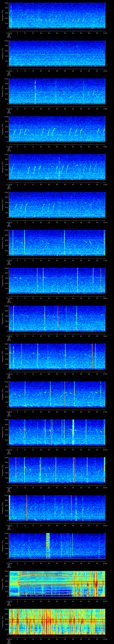
Task: Click the 5:12:00 start time label
Action: pos(9,109)
